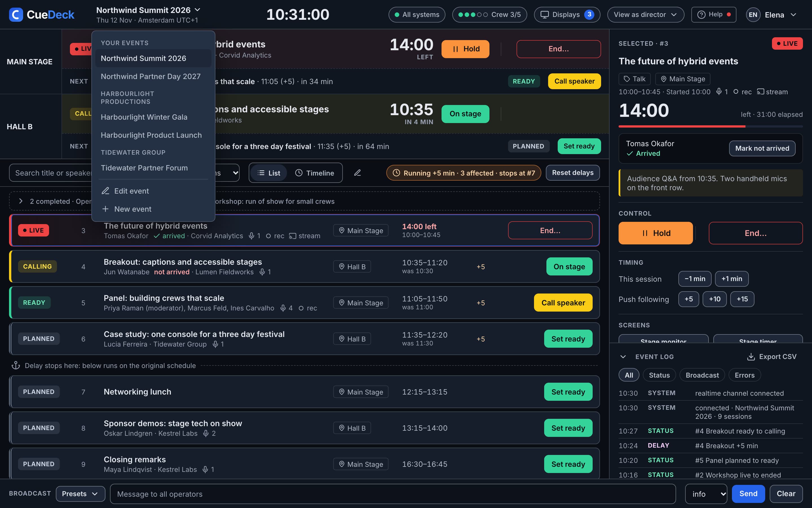The height and width of the screenshot is (508, 812).
Task: Collapse the Event Log section
Action: 623,356
